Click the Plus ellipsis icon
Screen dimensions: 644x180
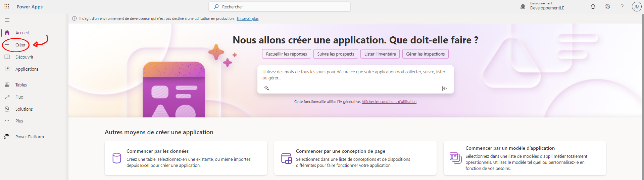[x=7, y=121]
